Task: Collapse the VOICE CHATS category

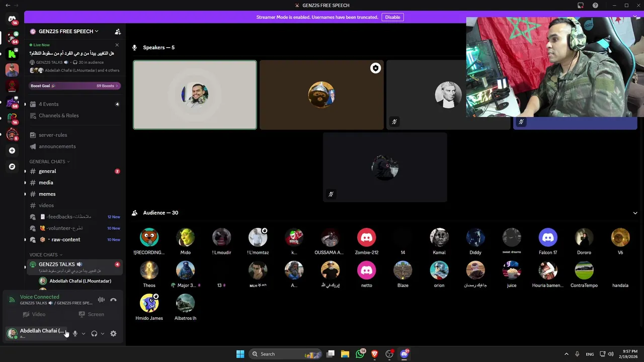Action: tap(46, 255)
